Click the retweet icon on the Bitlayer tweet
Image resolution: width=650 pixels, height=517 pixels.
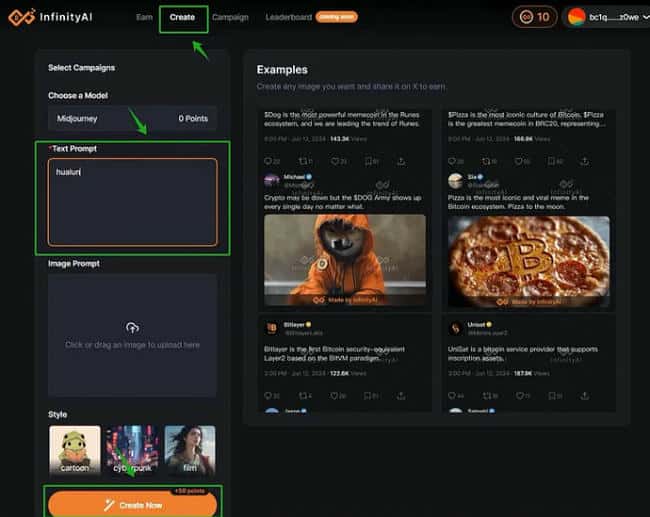tap(303, 396)
